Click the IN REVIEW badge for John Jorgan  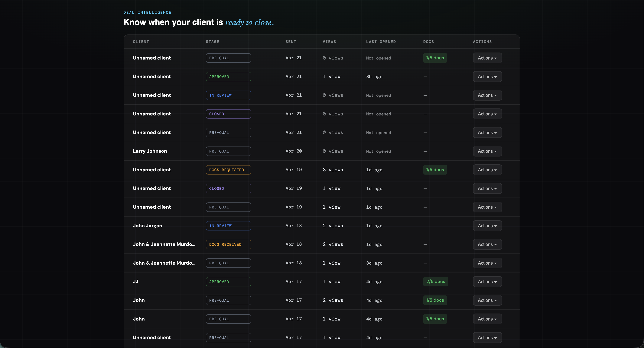pyautogui.click(x=228, y=226)
